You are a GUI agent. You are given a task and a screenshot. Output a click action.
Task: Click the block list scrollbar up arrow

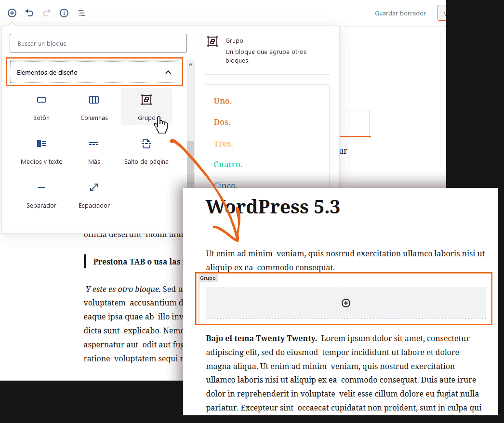pos(190,64)
